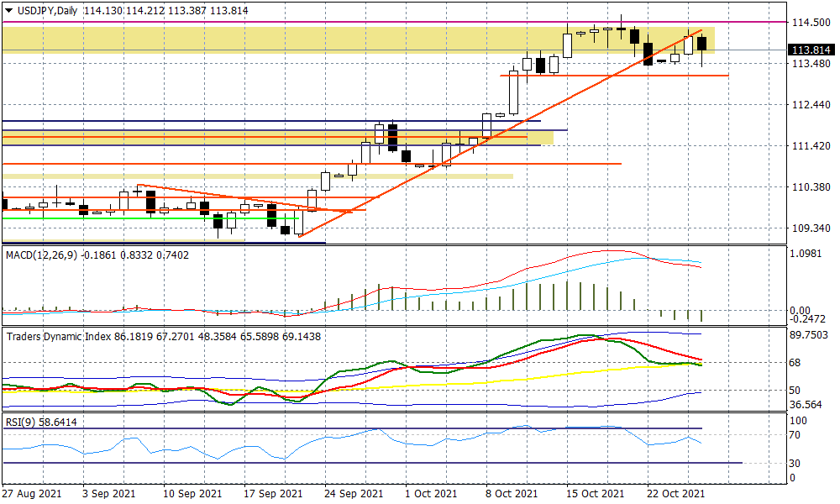
Task: Select the Traders Dynamic Index label
Action: [59, 336]
